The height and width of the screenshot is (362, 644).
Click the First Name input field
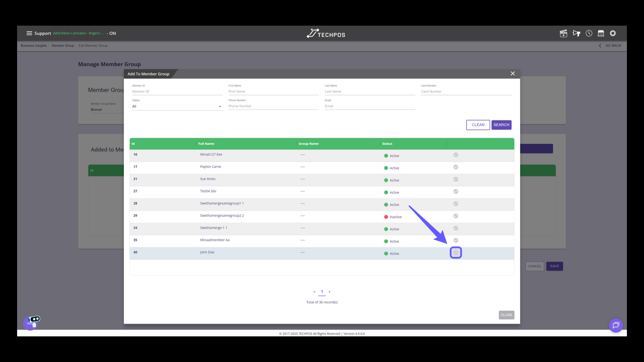(273, 92)
